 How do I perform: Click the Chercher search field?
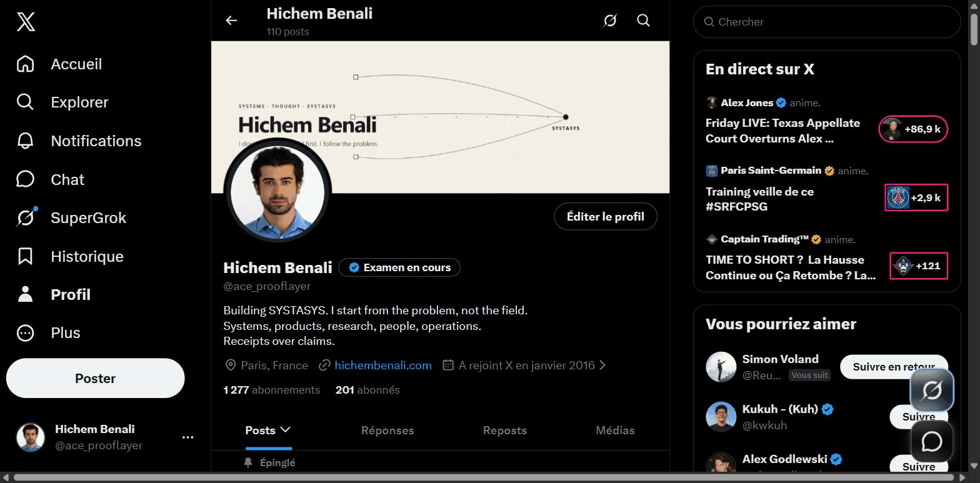pos(826,22)
